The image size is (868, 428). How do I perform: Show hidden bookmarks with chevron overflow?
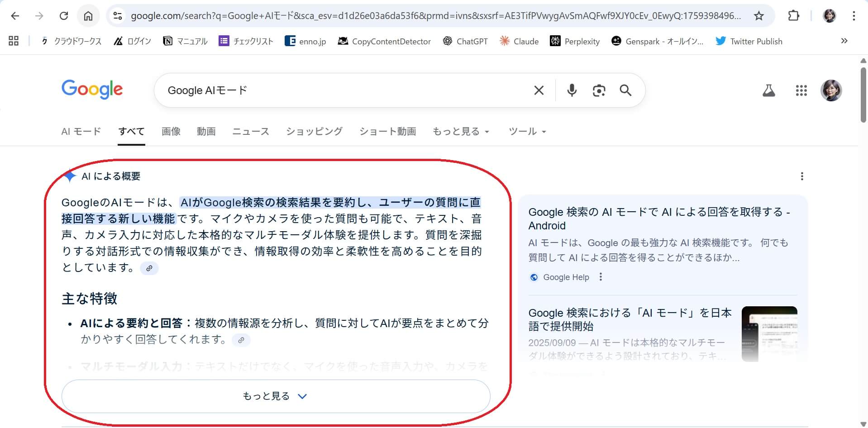[x=844, y=41]
